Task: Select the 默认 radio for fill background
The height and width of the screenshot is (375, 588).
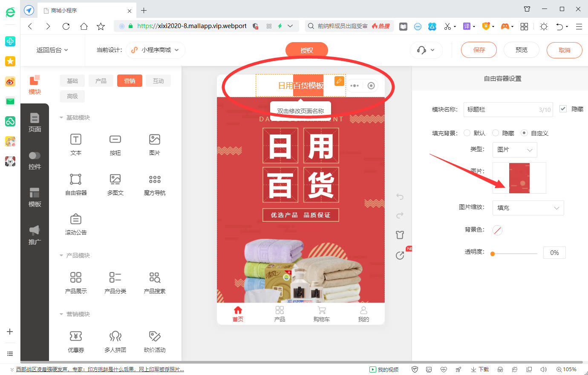Action: point(467,133)
